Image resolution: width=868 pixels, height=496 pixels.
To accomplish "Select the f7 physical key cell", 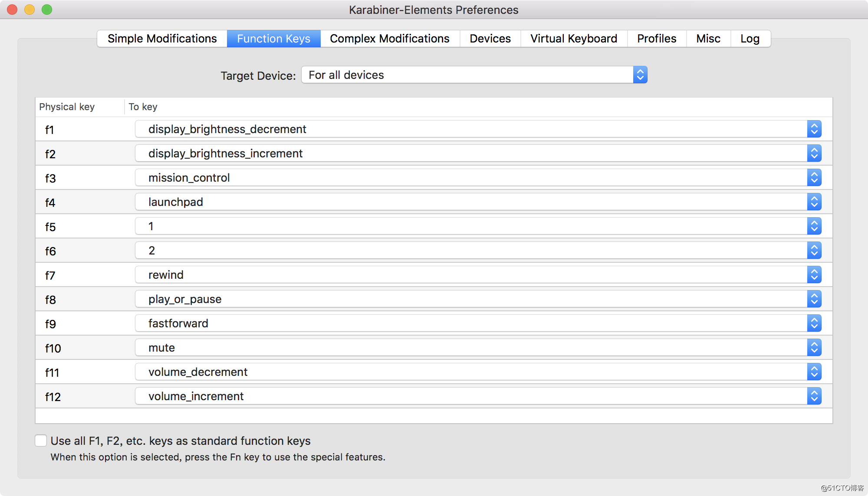I will (80, 275).
